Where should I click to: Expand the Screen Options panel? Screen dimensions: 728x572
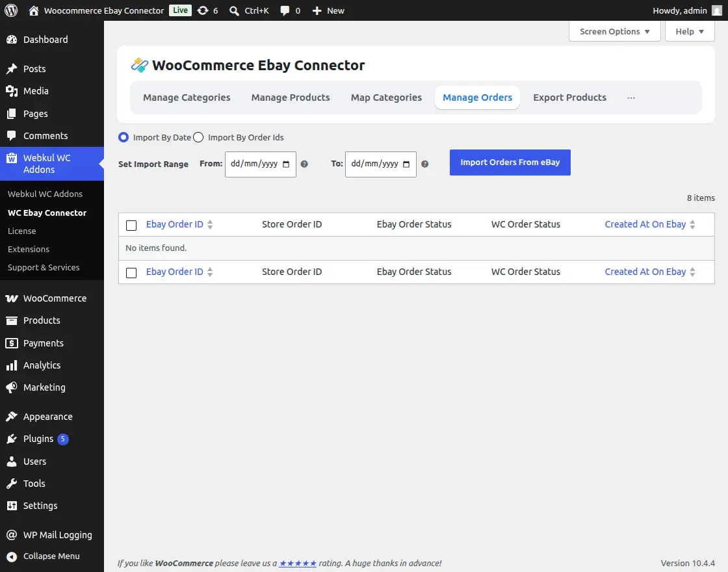614,32
